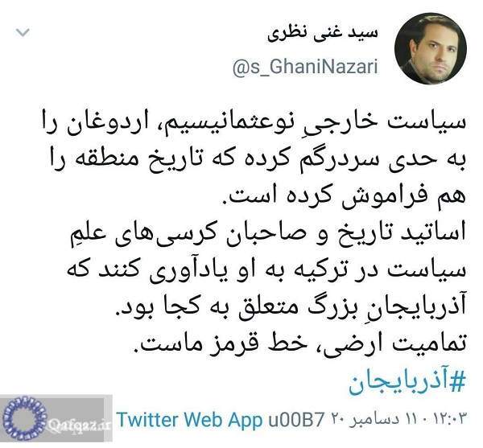
Task: Click the line سیاست در ترکیه به او یادآوری
Action: [266, 270]
